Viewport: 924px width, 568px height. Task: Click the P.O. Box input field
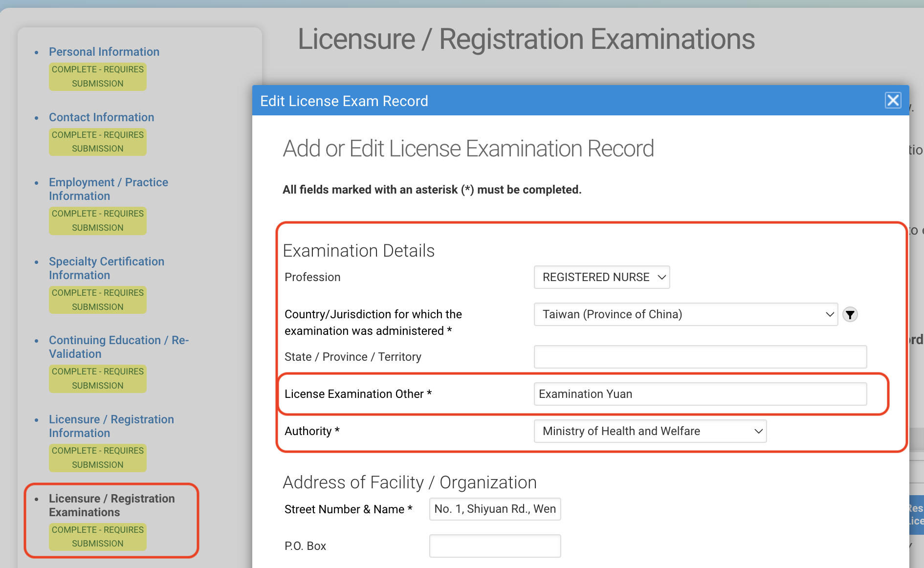pos(495,546)
